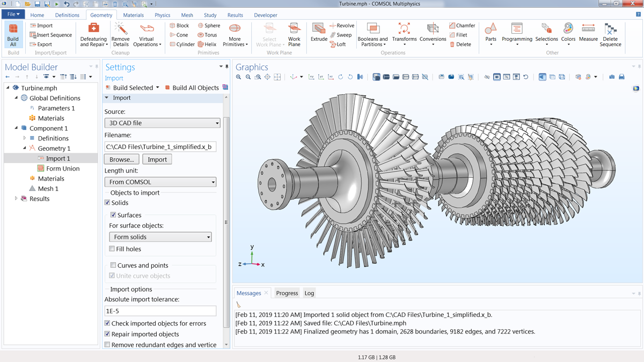Open the Colors palette in the ribbon
The height and width of the screenshot is (362, 644).
click(568, 34)
